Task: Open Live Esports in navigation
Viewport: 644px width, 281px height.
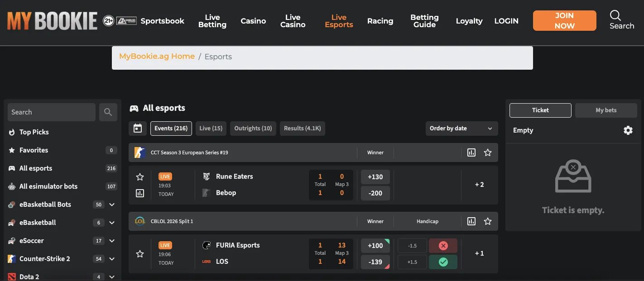Action: pos(339,21)
